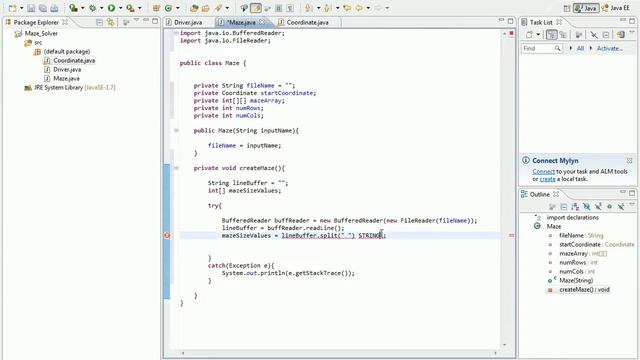
Task: Click the Last Edit Location icon
Action: (x=347, y=8)
